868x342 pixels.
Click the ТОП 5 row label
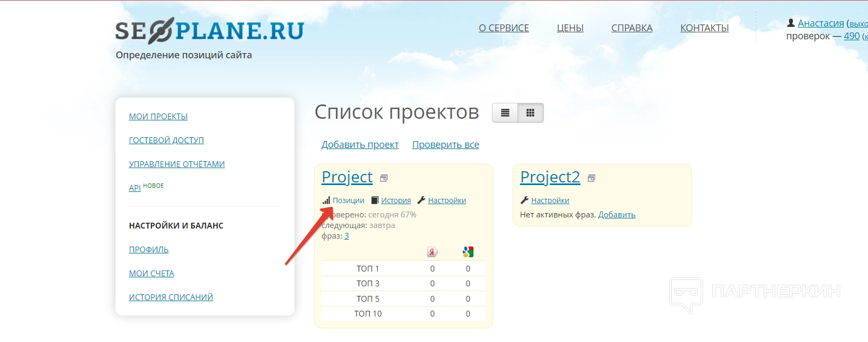pyautogui.click(x=368, y=299)
